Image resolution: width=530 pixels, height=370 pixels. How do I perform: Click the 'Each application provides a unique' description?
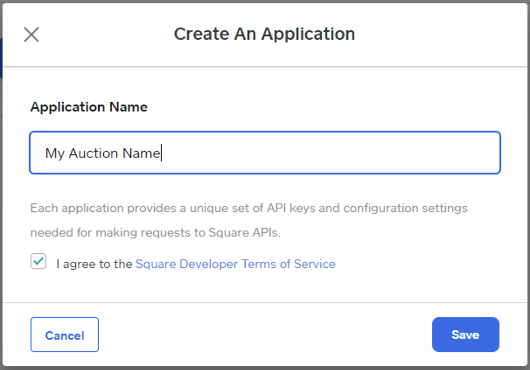249,220
